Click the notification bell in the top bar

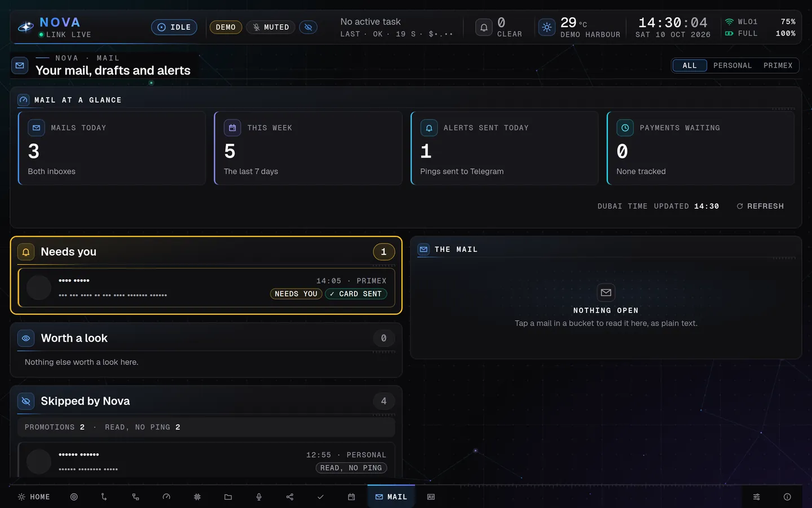point(484,27)
